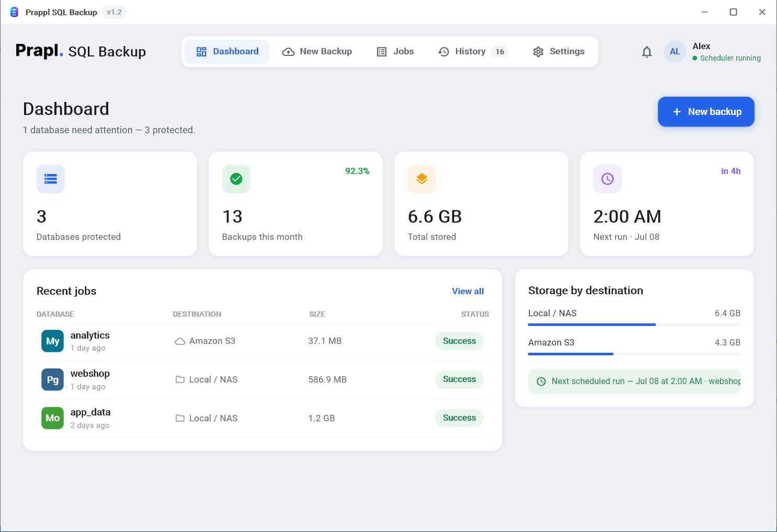The width and height of the screenshot is (777, 532).
Task: Click the Next scheduled run banner
Action: click(634, 381)
